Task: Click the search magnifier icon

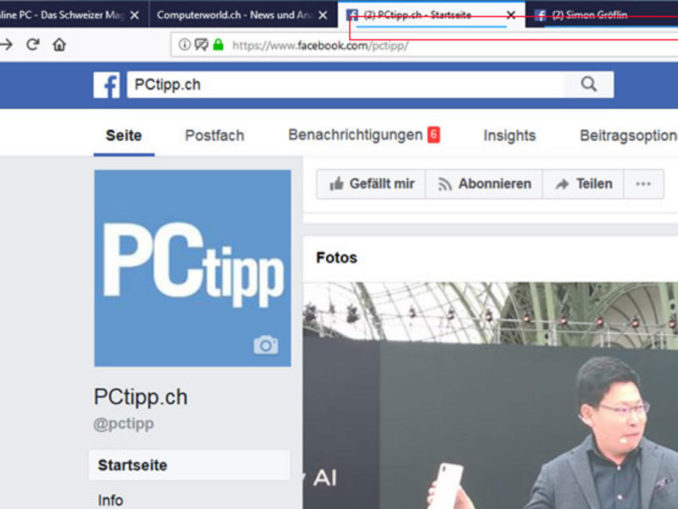Action: (588, 84)
